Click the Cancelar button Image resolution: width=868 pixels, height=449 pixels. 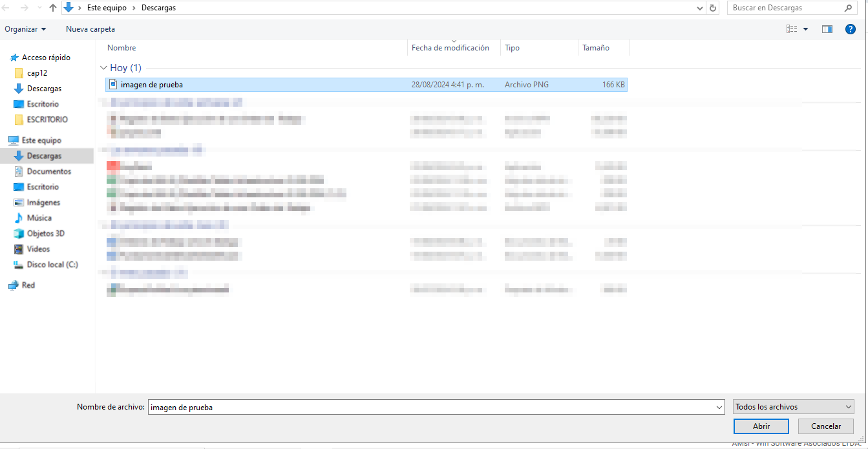pyautogui.click(x=826, y=426)
